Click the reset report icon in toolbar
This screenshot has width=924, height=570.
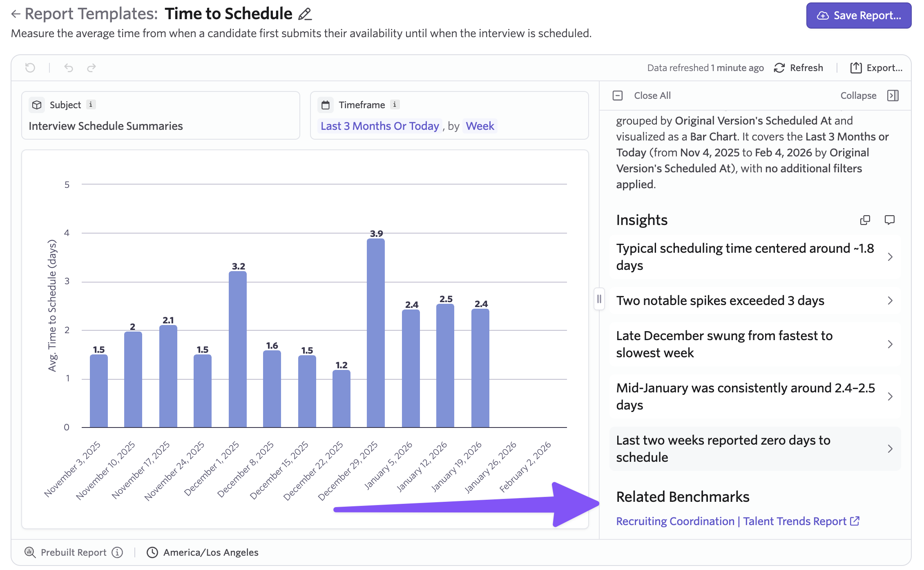[30, 68]
